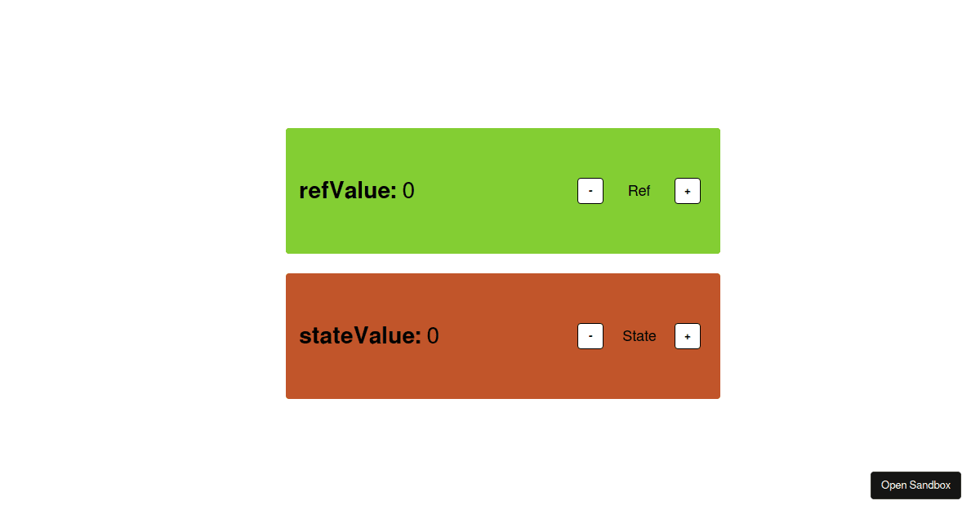The width and height of the screenshot is (980, 514).
Task: Select the refValue text in the green panel
Action: tap(347, 190)
